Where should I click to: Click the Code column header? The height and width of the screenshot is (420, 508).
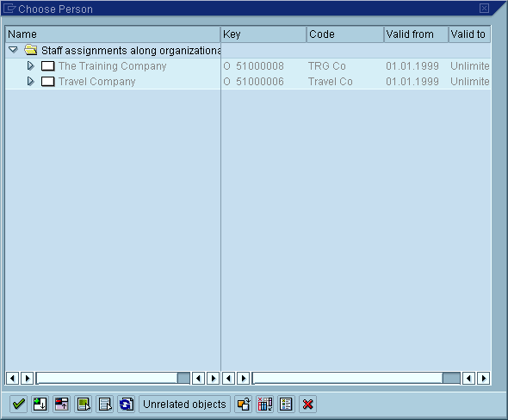click(x=345, y=34)
